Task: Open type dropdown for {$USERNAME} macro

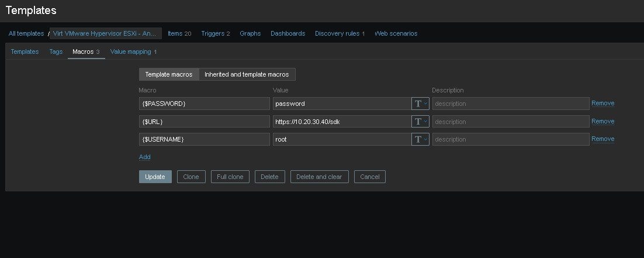Action: pyautogui.click(x=420, y=139)
